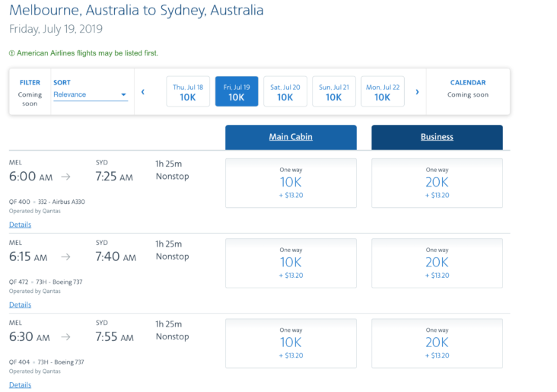This screenshot has width=557, height=392.
Task: Select Main Cabin 10K fare for 6:00 AM flight
Action: 291,183
